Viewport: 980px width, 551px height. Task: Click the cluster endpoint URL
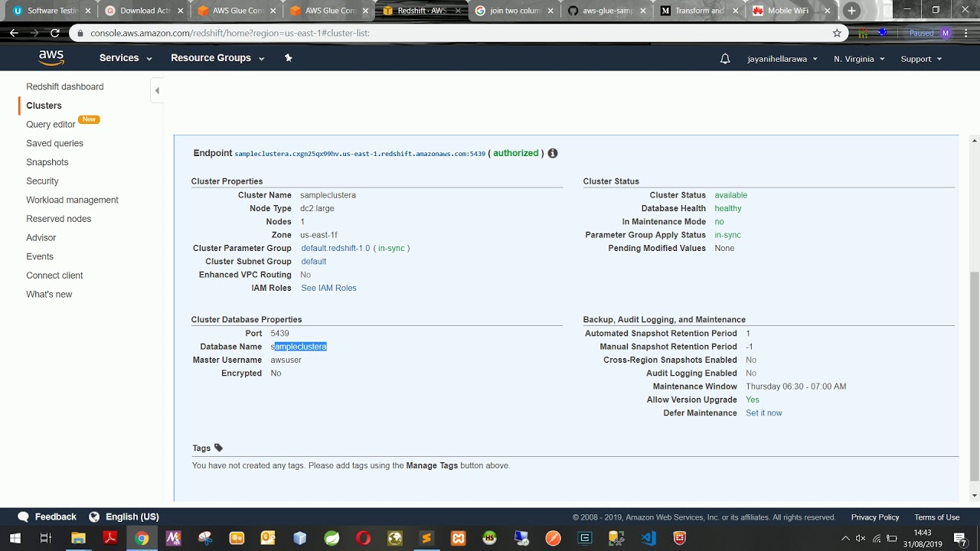click(x=360, y=154)
